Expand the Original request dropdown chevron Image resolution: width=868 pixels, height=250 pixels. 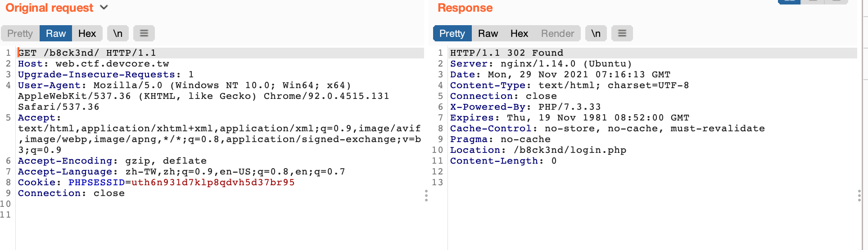[104, 8]
